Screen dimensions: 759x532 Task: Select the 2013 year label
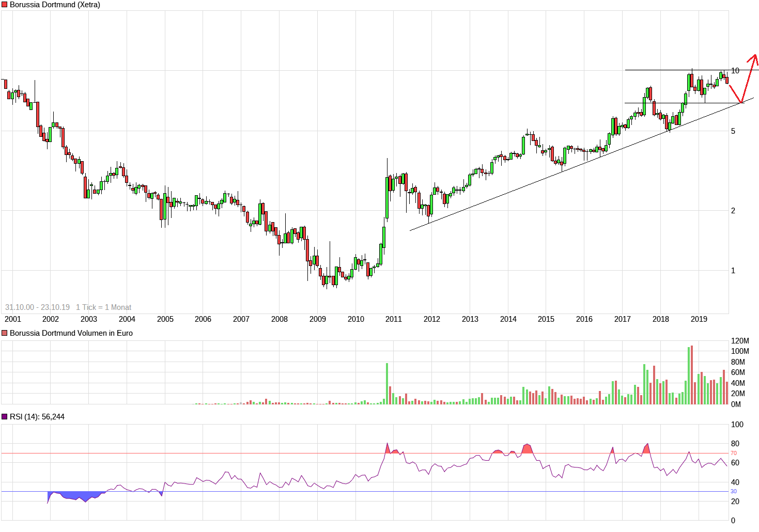(x=470, y=319)
